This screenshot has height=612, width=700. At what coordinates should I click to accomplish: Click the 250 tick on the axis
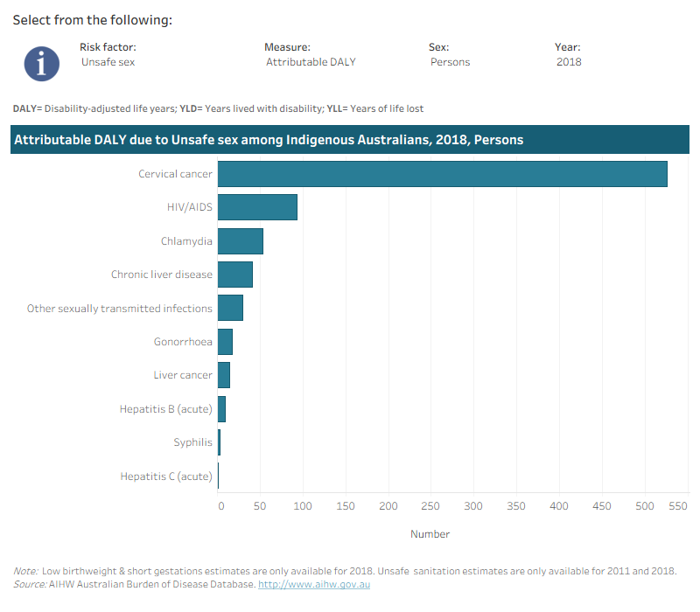430,506
